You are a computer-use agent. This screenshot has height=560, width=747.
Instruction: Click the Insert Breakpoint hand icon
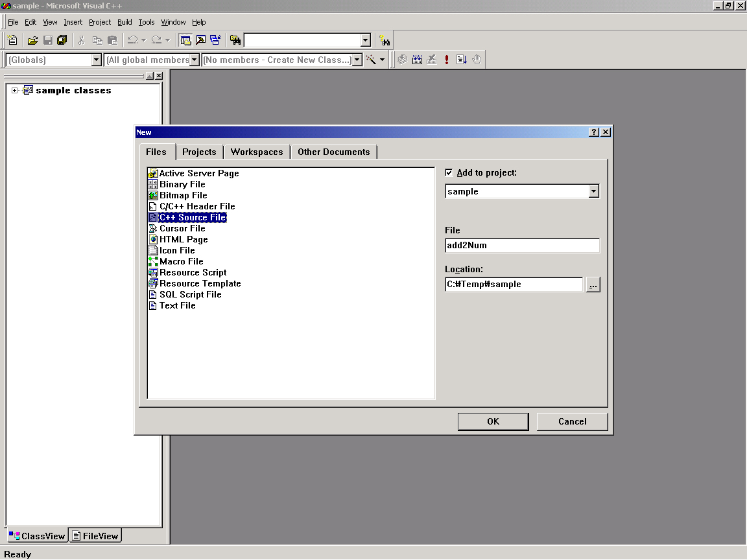pos(477,60)
